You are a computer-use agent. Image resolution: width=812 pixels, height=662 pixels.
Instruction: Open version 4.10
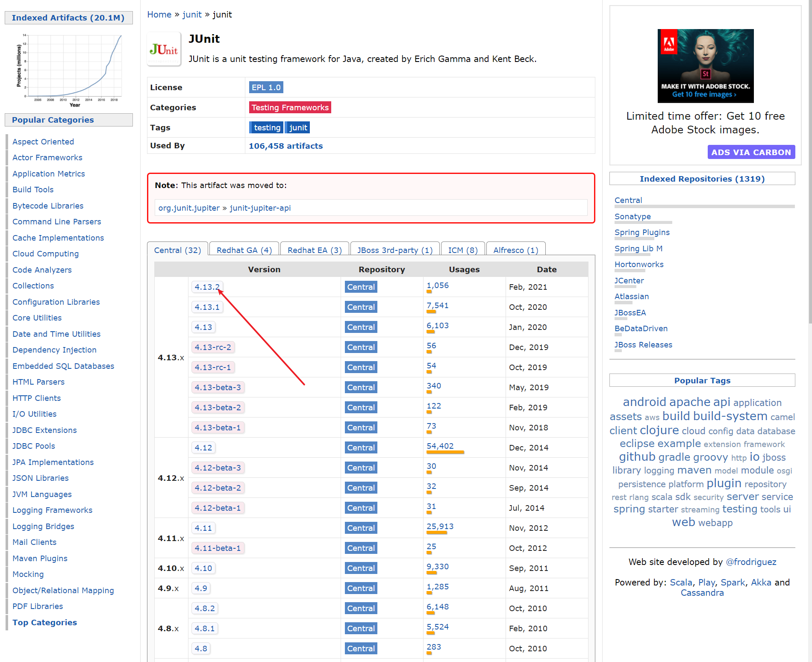click(x=203, y=568)
